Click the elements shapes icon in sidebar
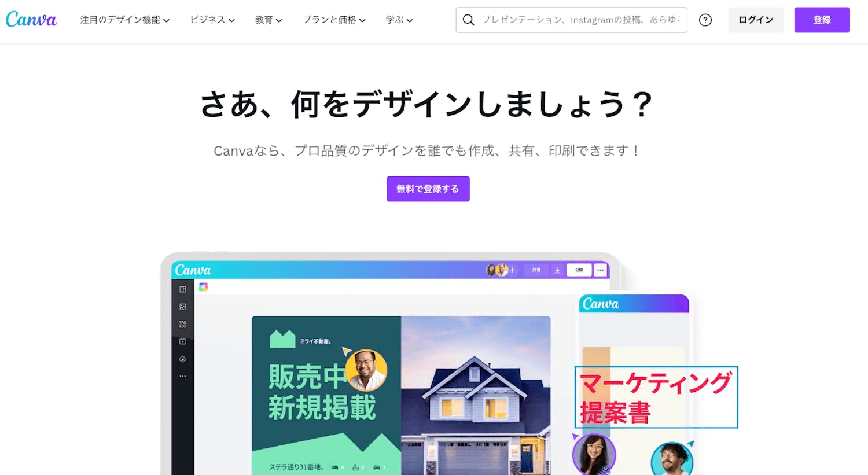The image size is (868, 475). coord(183,324)
